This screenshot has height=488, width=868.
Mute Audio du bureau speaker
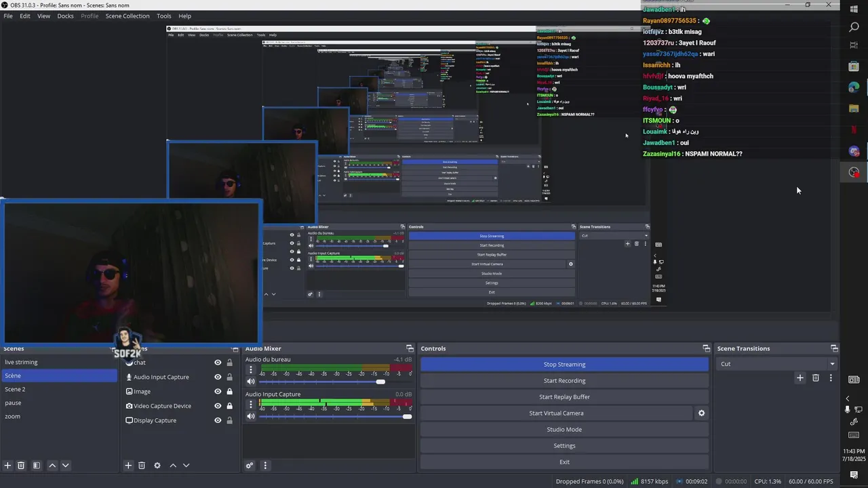click(x=251, y=382)
